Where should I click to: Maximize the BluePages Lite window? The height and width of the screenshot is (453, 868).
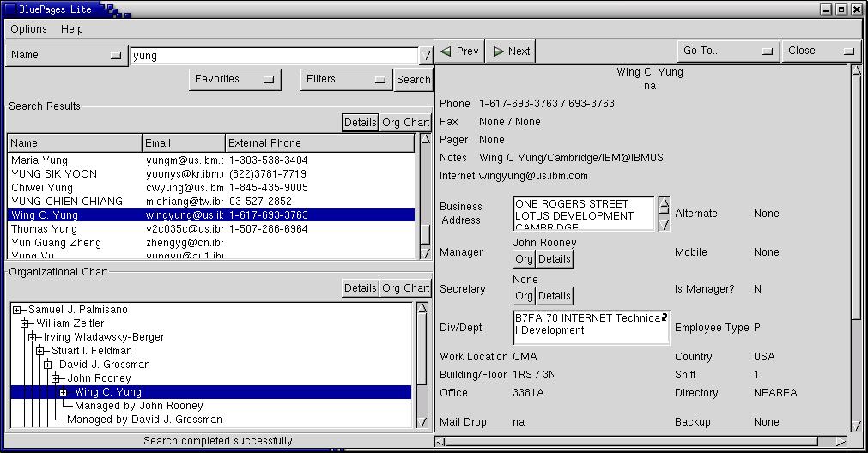pos(841,9)
